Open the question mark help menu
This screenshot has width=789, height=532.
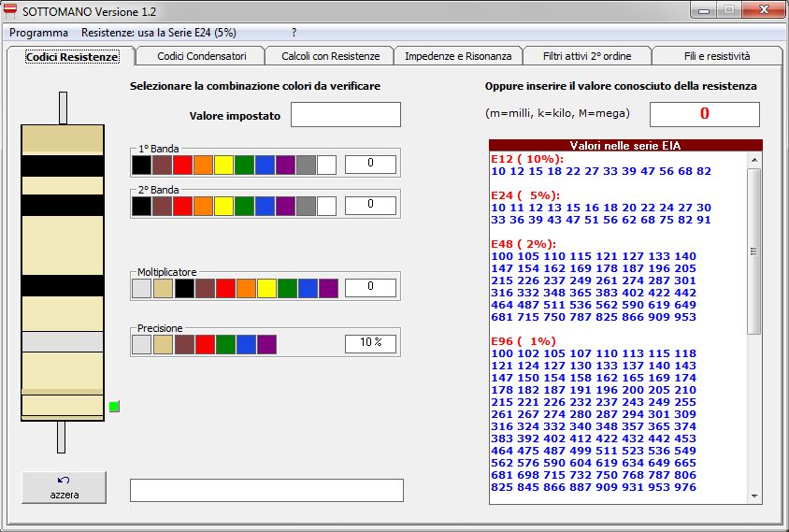pos(294,32)
